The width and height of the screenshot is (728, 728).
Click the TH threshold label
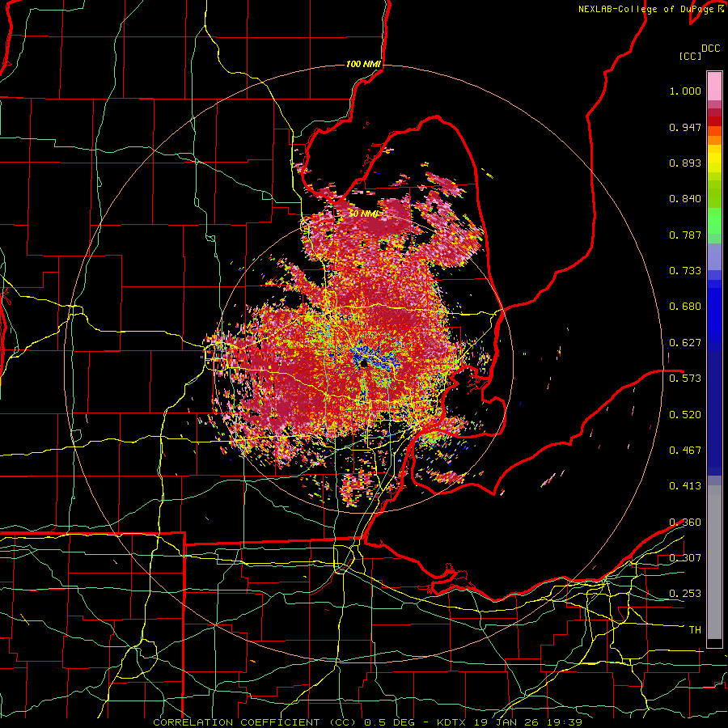[x=695, y=629]
